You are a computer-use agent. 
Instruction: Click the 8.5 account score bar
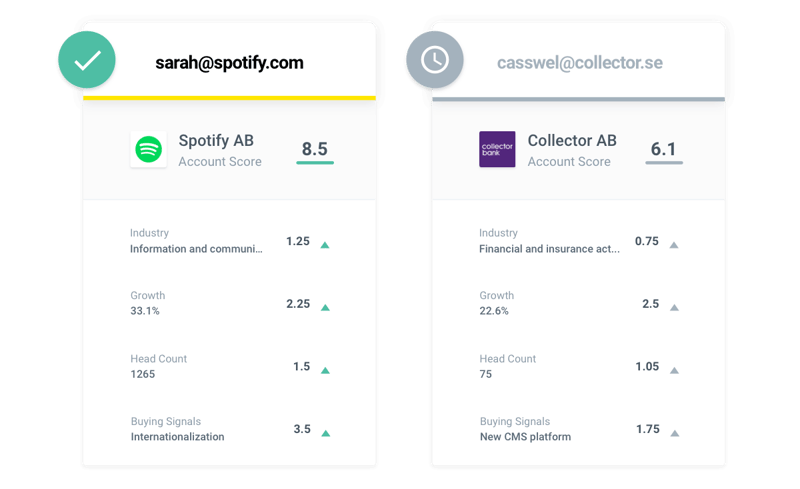(315, 162)
